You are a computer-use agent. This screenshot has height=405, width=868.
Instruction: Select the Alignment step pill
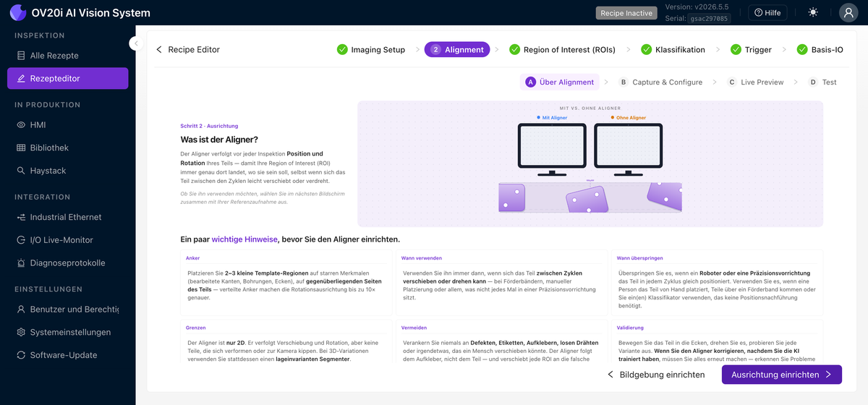(457, 50)
